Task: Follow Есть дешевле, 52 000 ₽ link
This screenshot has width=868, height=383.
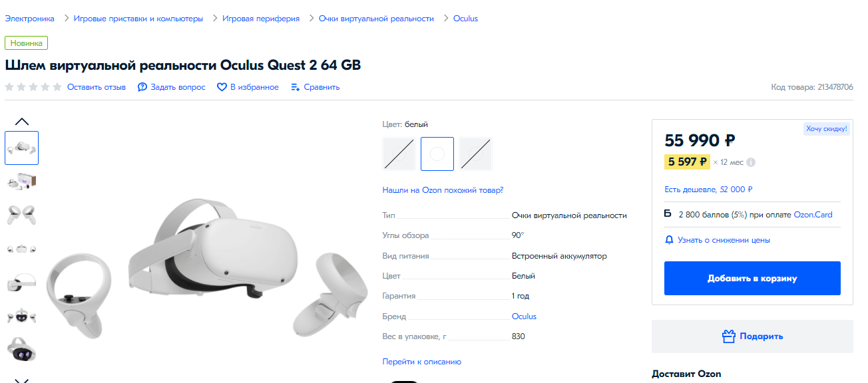Action: (x=708, y=190)
